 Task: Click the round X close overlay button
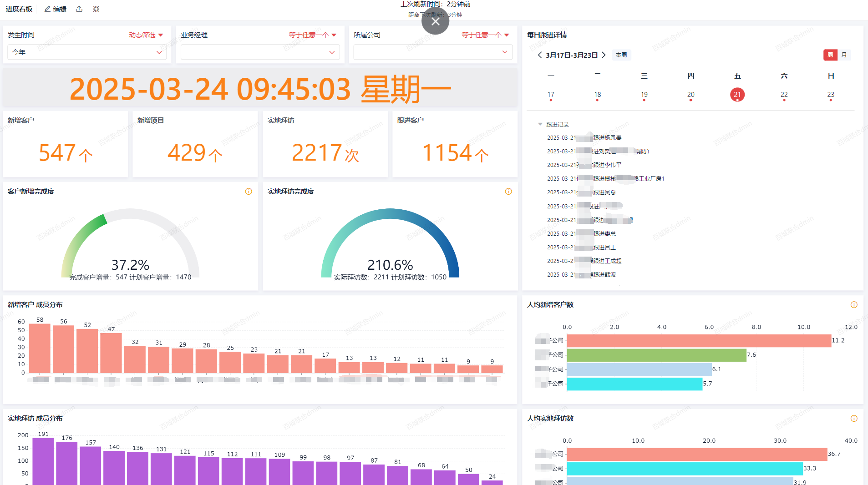point(435,21)
